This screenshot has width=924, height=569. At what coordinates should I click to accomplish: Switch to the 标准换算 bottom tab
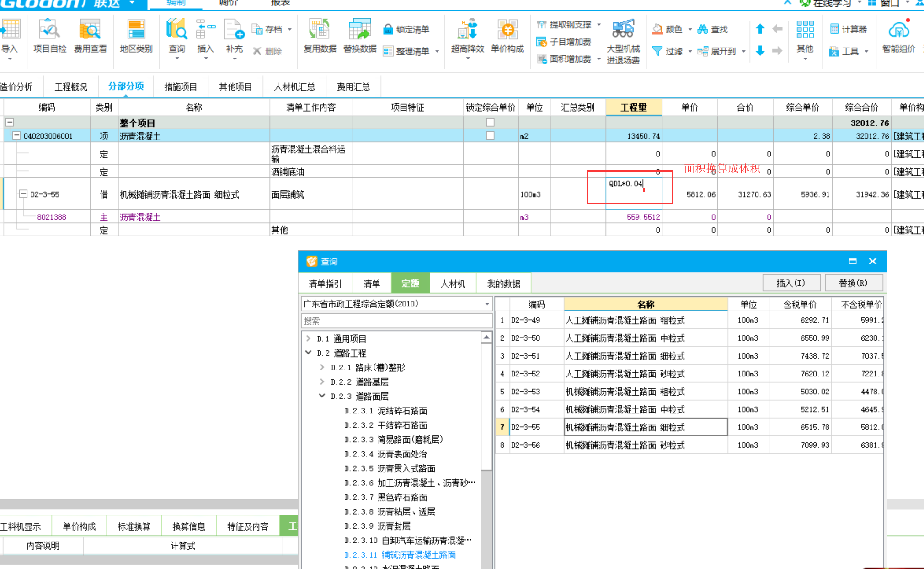pos(134,526)
